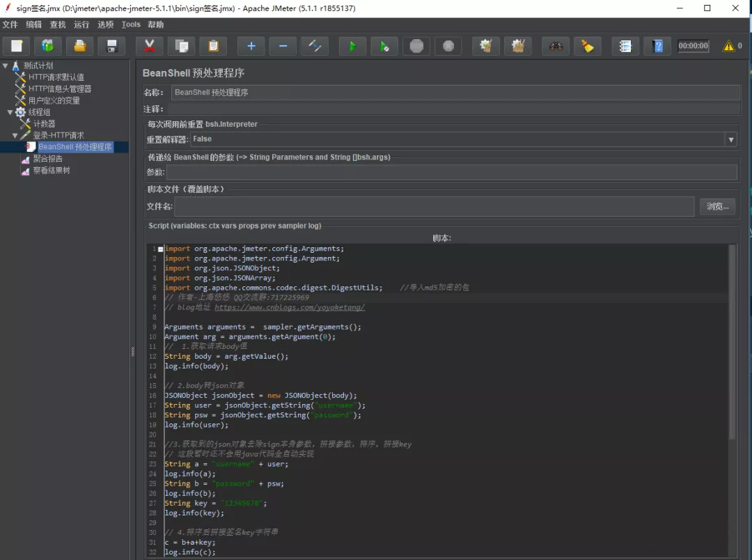
Task: Open the 运行 menu
Action: pyautogui.click(x=81, y=24)
